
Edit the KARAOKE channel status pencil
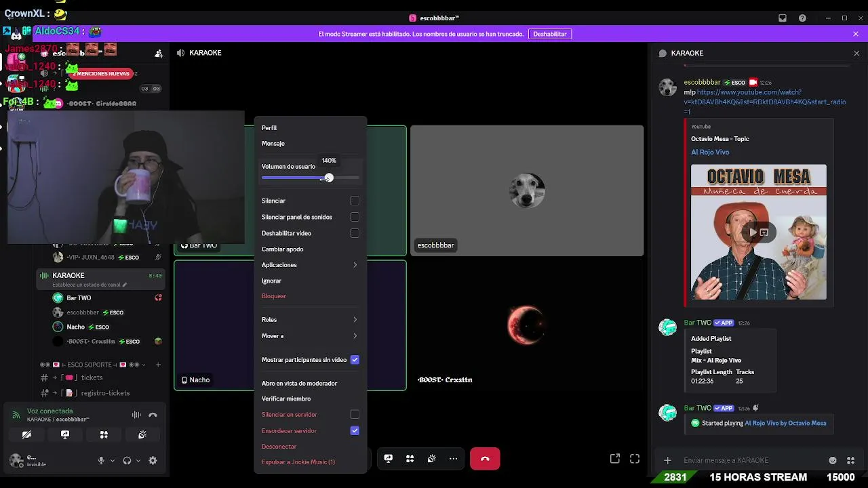(125, 285)
